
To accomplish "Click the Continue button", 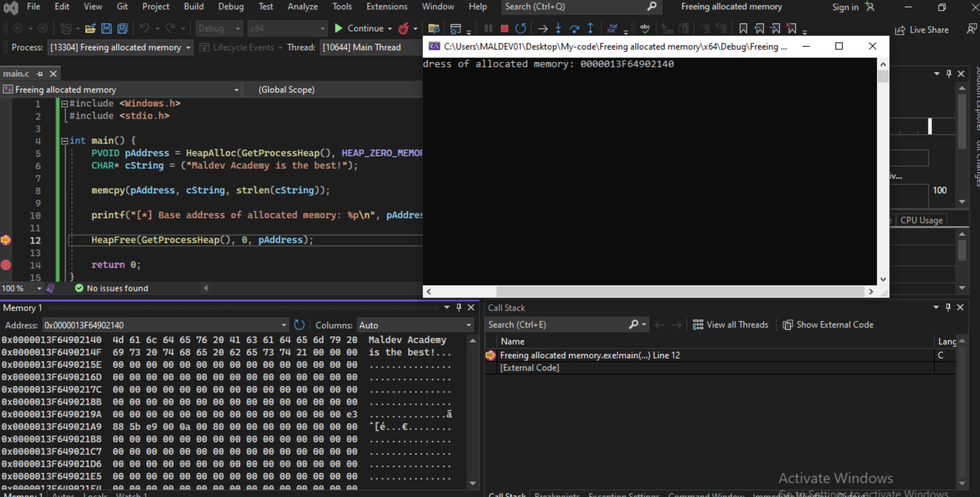I will click(360, 28).
